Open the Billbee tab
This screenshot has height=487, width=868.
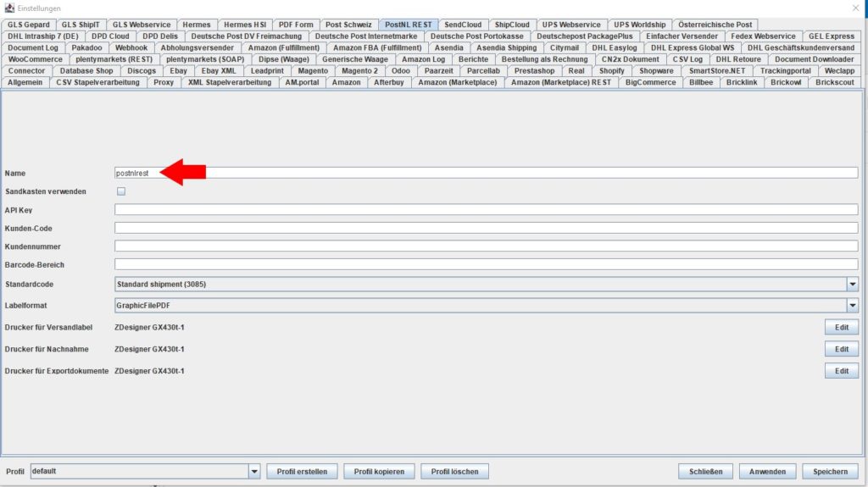[701, 82]
